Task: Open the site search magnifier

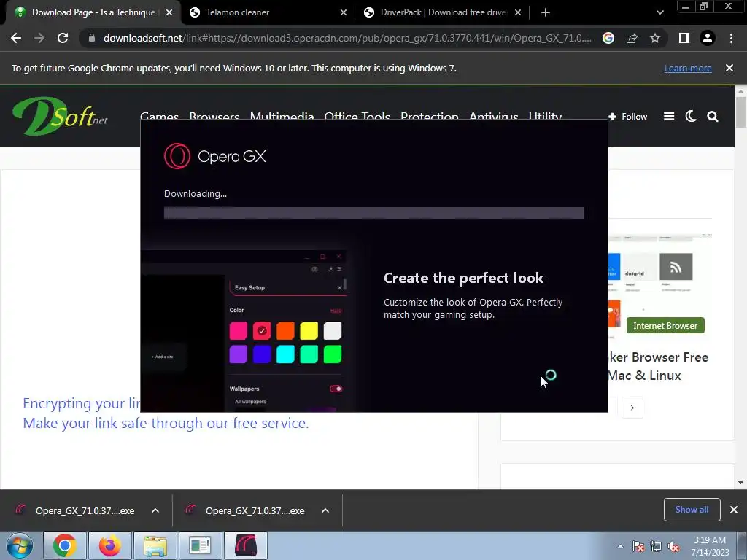Action: 713,116
